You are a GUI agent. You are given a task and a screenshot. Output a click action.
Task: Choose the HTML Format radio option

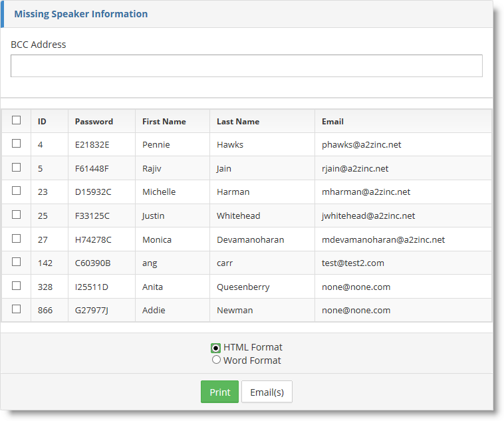tap(216, 348)
